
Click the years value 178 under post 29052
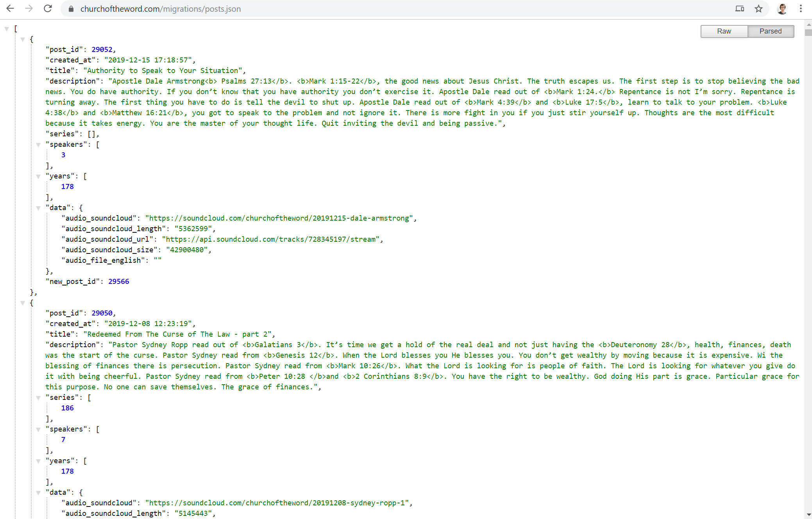tap(67, 187)
